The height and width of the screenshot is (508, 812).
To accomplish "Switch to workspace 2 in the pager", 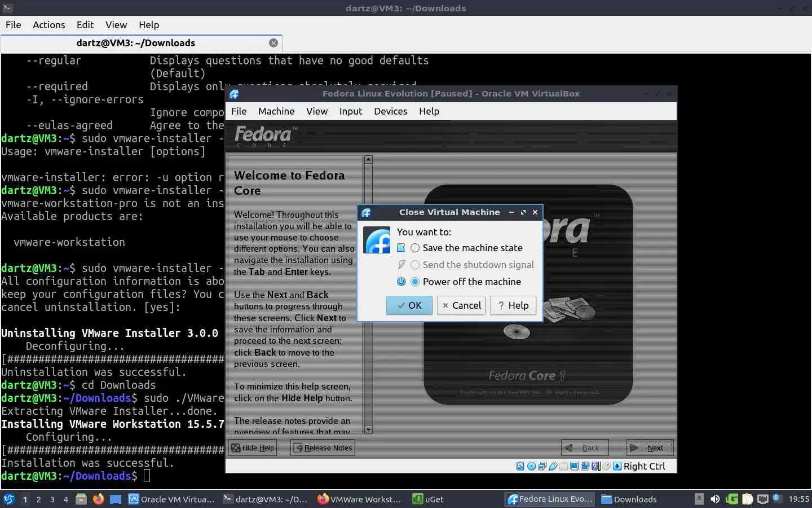I will point(38,500).
